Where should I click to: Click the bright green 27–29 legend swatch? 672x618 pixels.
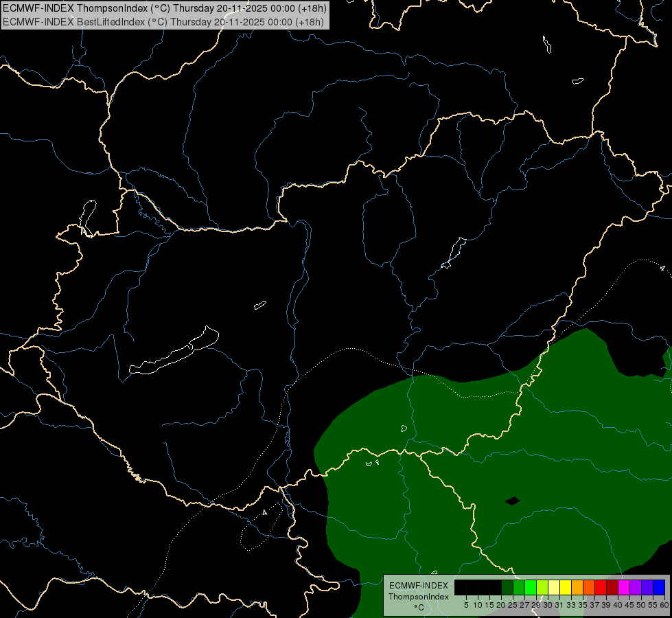[531, 587]
